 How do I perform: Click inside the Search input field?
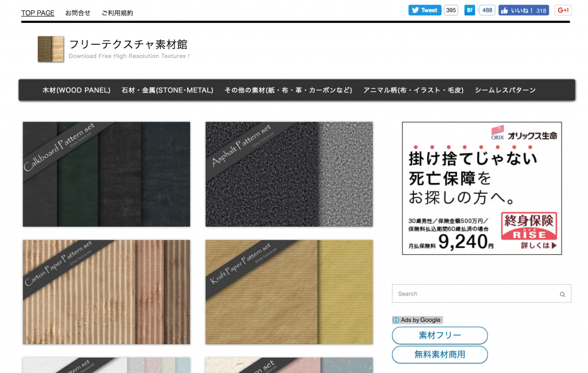(474, 294)
